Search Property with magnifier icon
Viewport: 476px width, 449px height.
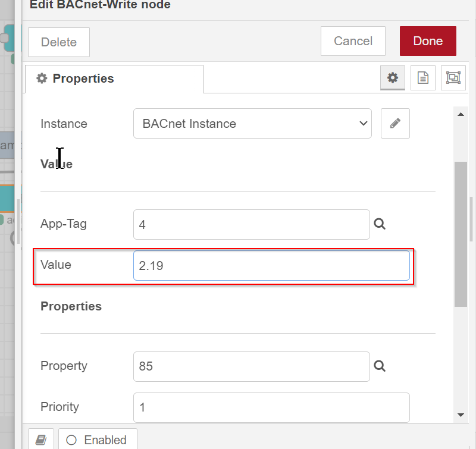coord(380,366)
